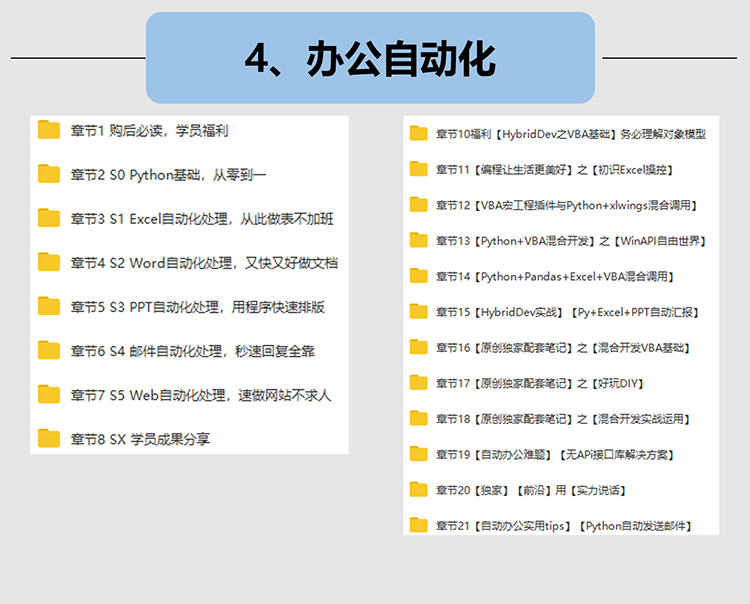The width and height of the screenshot is (750, 604).
Task: Select the folder icon of 章节12
Action: coord(419,205)
